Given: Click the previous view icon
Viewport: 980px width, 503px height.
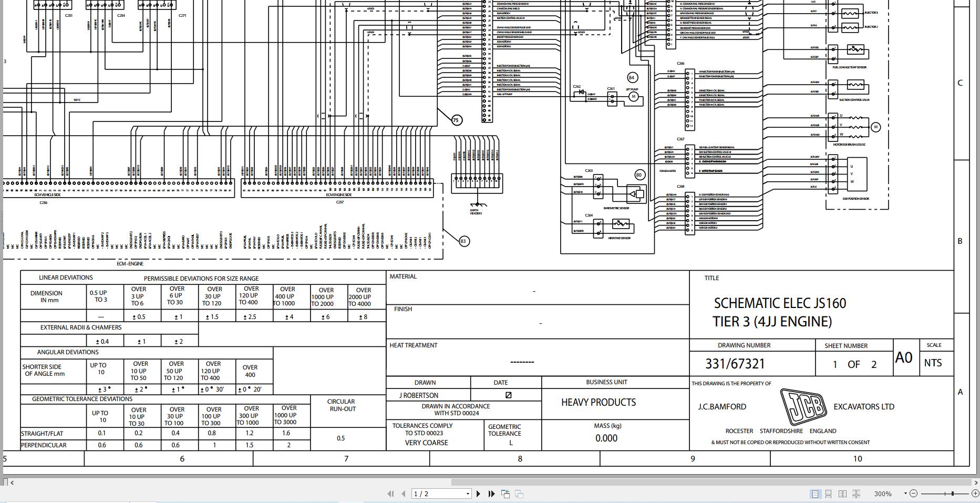Looking at the screenshot, I should [506, 494].
